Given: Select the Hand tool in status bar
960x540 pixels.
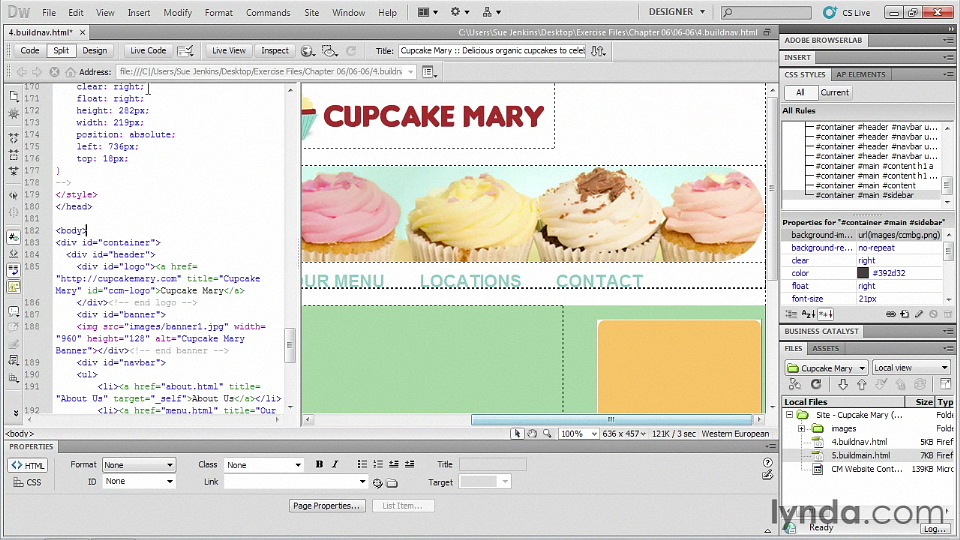Looking at the screenshot, I should pyautogui.click(x=532, y=433).
